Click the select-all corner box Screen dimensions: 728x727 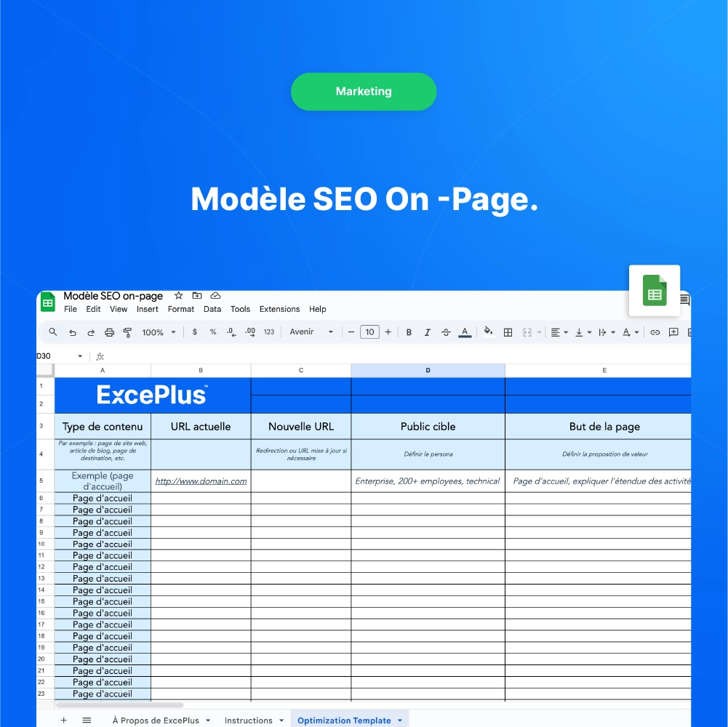click(46, 371)
